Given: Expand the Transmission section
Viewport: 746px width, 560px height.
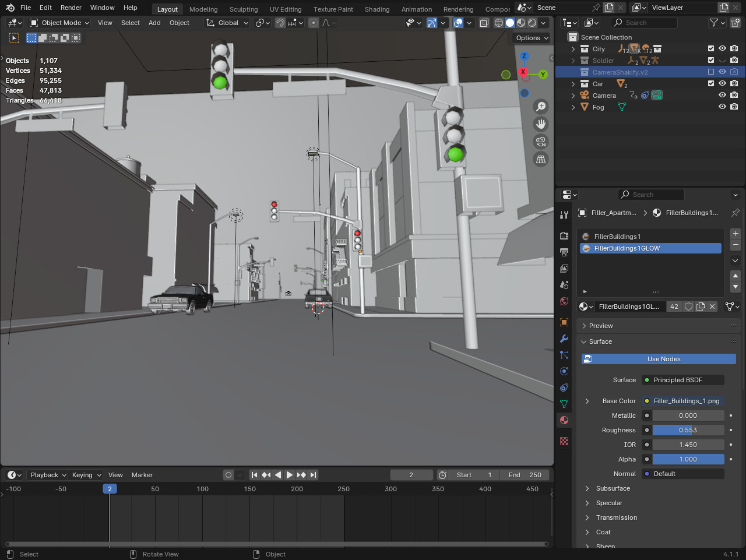Looking at the screenshot, I should pos(616,517).
